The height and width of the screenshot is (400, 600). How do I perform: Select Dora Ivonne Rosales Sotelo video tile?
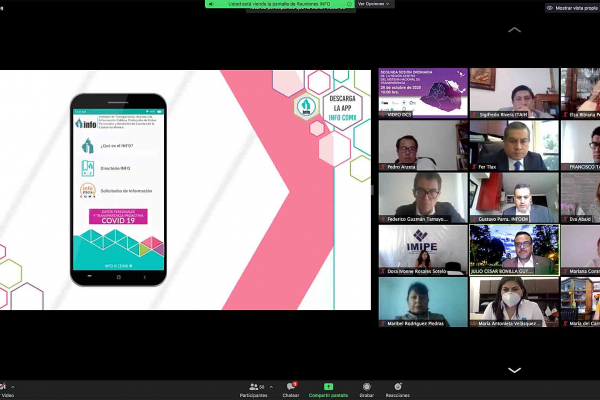click(x=423, y=250)
